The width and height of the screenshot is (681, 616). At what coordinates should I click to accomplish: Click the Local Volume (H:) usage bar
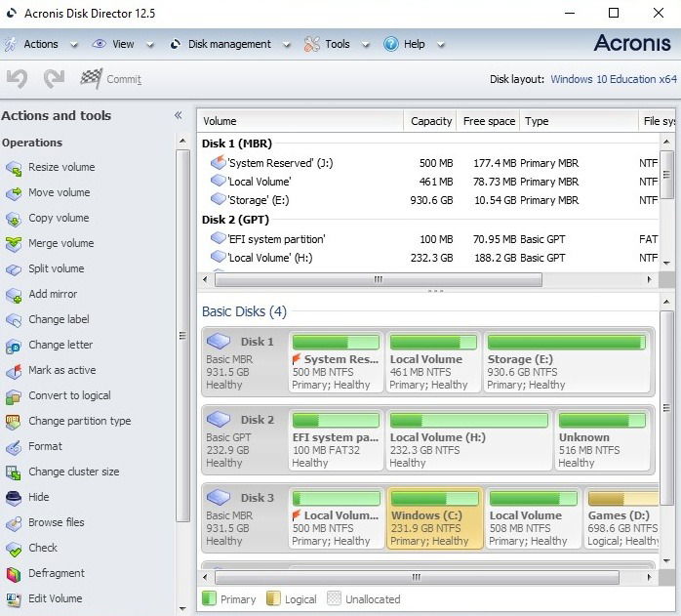click(x=469, y=421)
